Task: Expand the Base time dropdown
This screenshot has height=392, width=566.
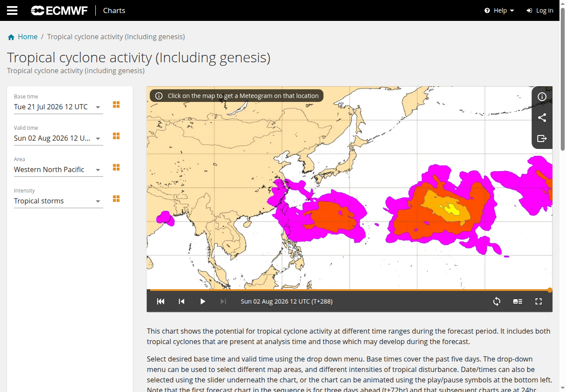Action: tap(58, 107)
